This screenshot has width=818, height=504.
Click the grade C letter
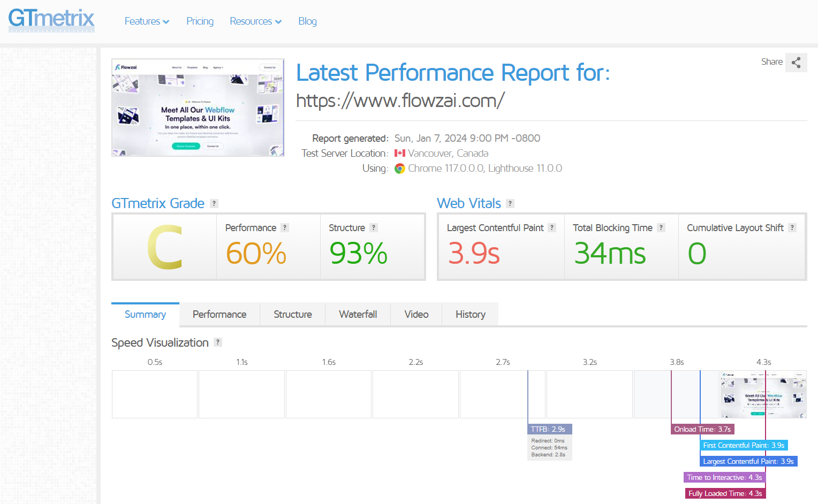click(165, 247)
